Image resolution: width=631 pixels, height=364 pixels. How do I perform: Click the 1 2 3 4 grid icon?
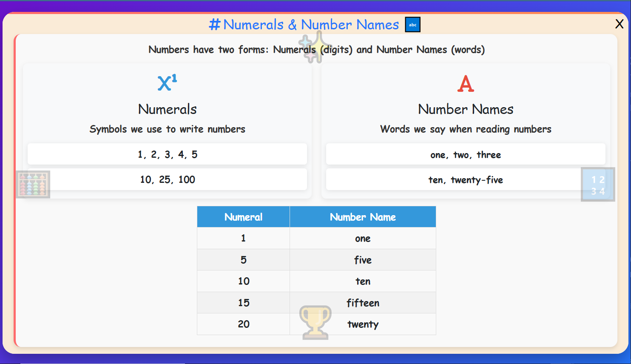597,184
